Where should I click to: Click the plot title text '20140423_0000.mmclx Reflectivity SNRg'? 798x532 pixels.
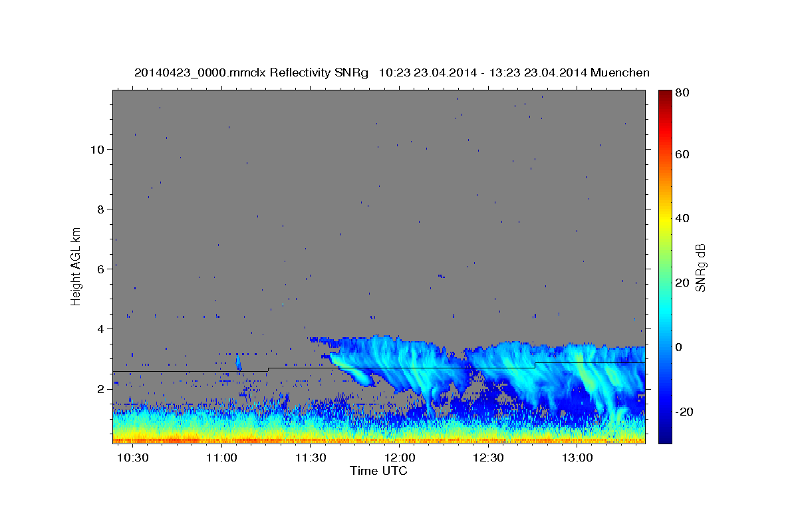[251, 72]
